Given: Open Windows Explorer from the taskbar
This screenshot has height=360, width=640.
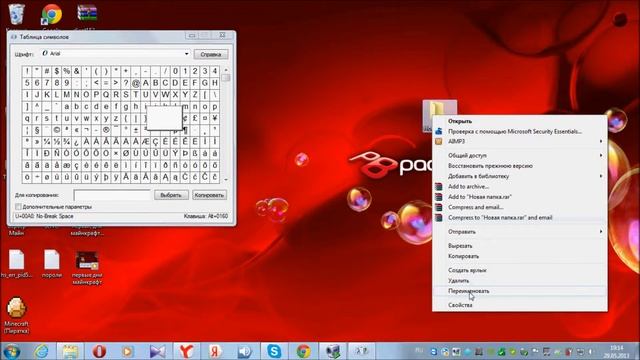Looking at the screenshot, I should pyautogui.click(x=70, y=351).
